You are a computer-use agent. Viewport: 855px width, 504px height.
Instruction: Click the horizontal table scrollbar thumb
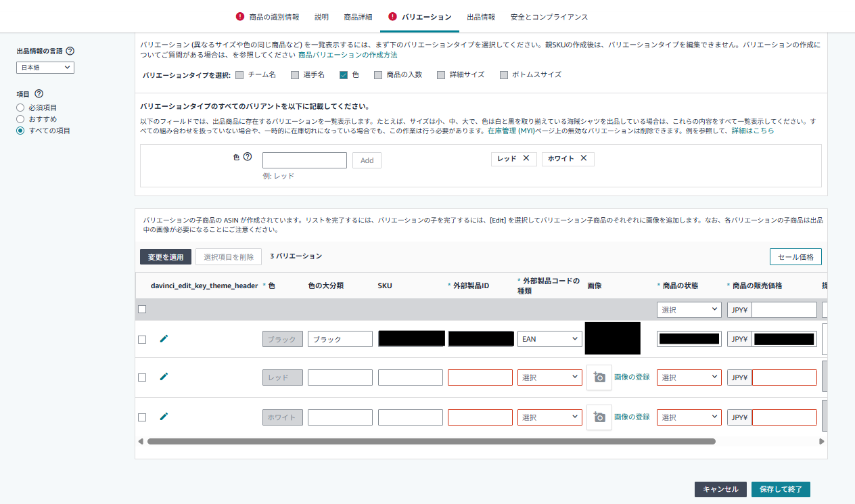(432, 441)
